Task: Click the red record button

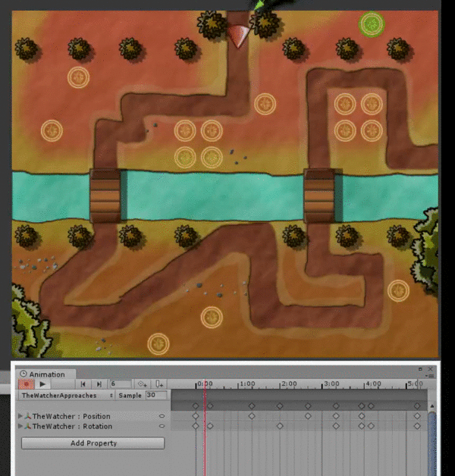Action: point(24,384)
